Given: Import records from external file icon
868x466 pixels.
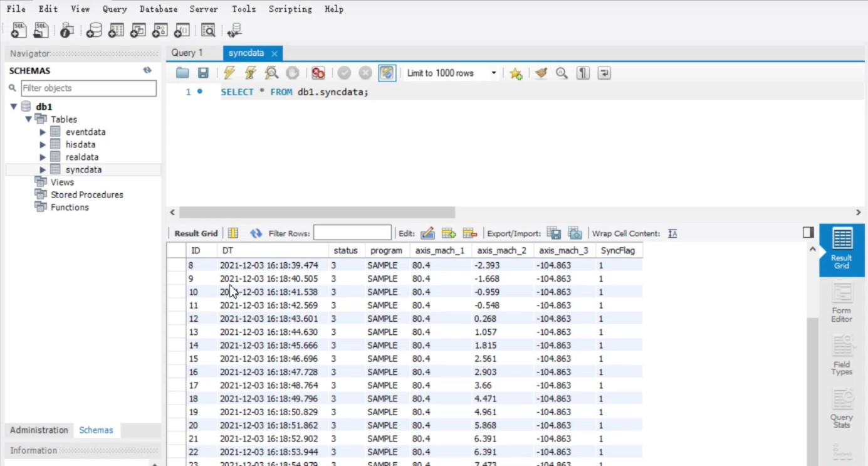Looking at the screenshot, I should [575, 233].
